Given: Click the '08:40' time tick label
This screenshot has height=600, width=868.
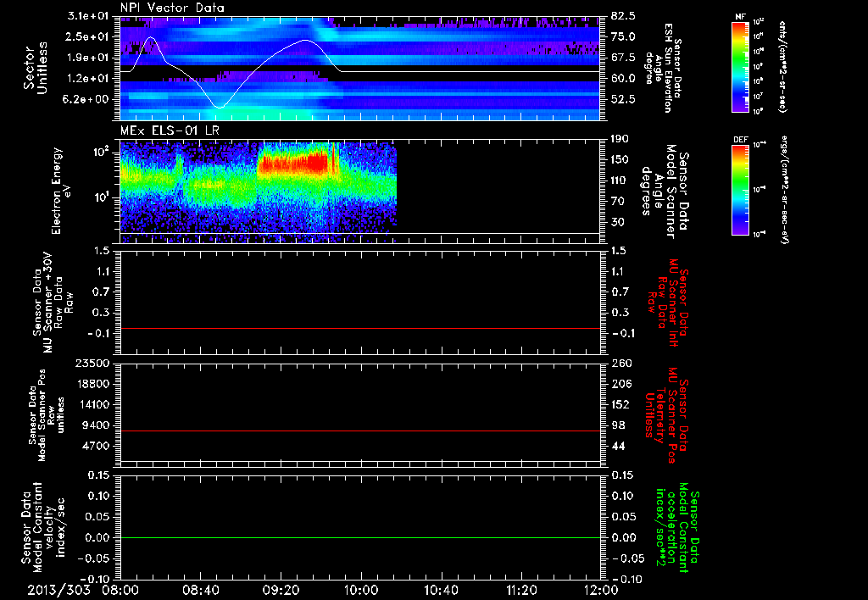Looking at the screenshot, I should 201,590.
